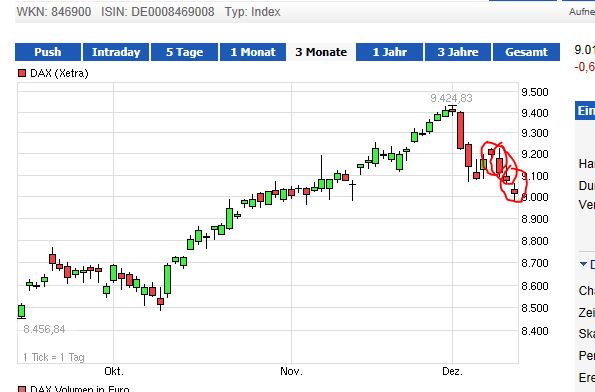
Task: Click the 8.400 price axis label
Action: click(535, 331)
